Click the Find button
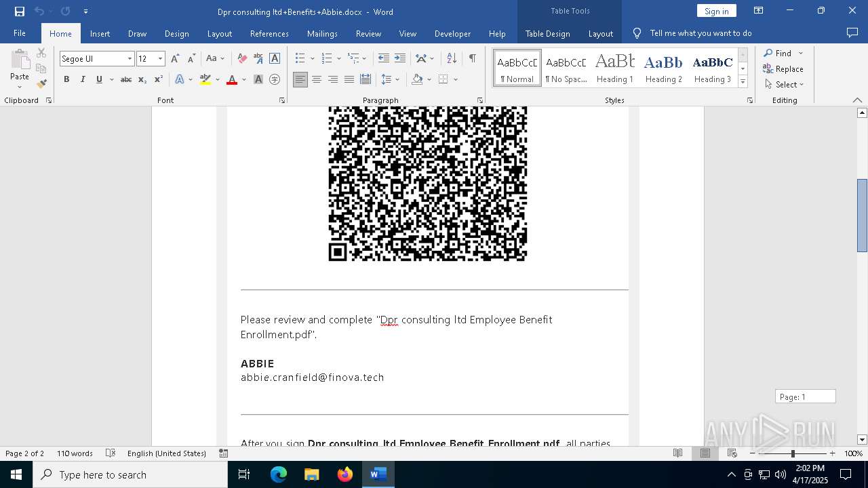Screen dimensions: 868x488 (x=777, y=53)
